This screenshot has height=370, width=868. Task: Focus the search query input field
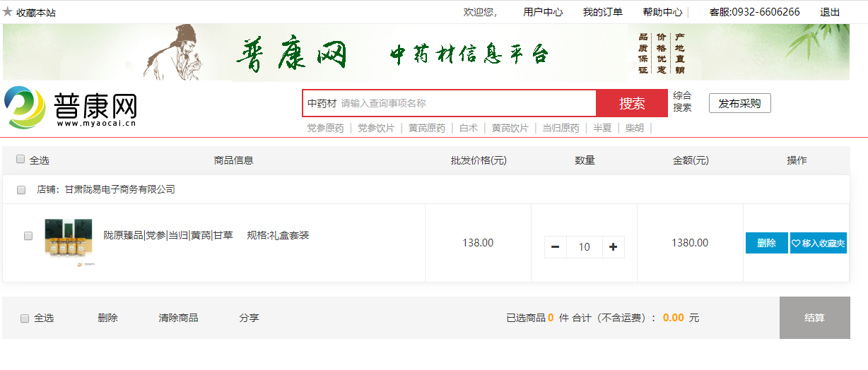[x=467, y=104]
